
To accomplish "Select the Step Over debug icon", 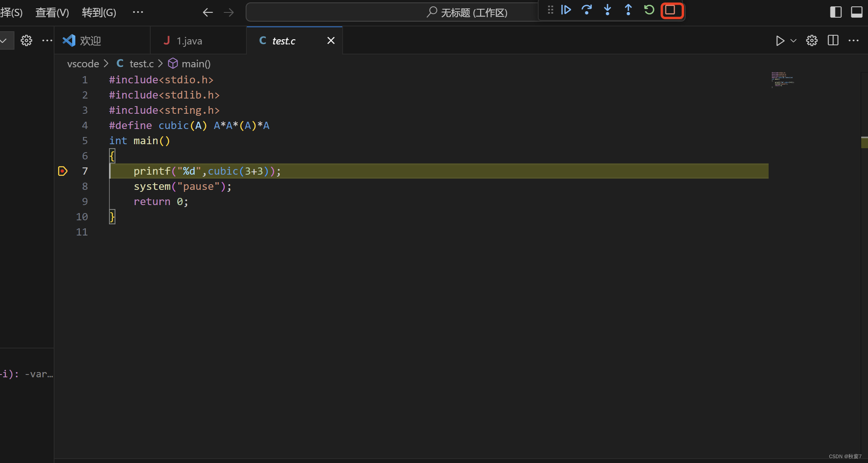I will 587,10.
